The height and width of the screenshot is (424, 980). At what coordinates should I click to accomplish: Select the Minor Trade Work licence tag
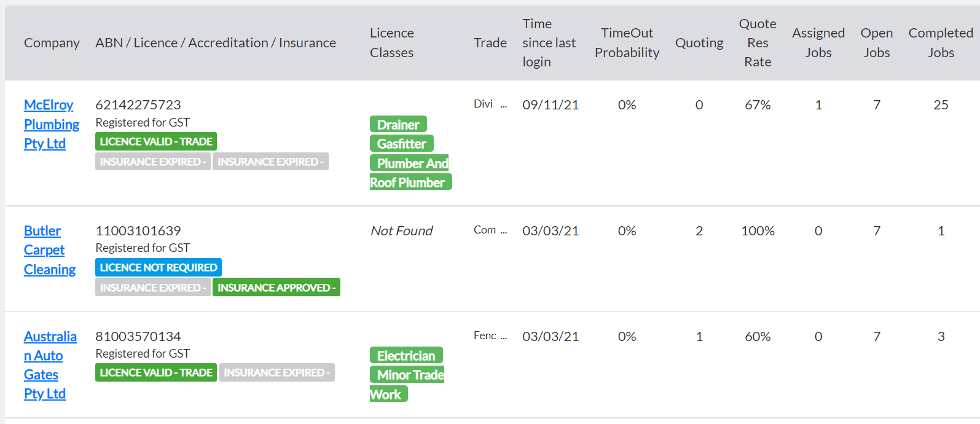407,384
